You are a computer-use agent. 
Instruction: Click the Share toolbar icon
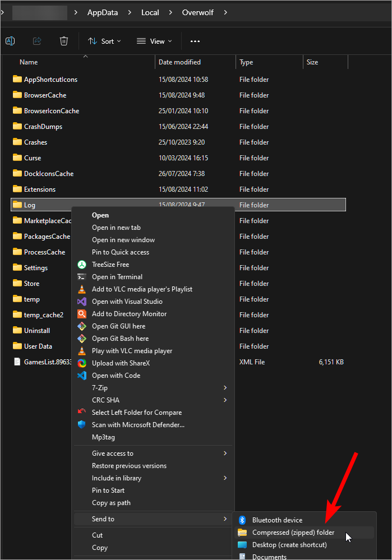pyautogui.click(x=37, y=41)
